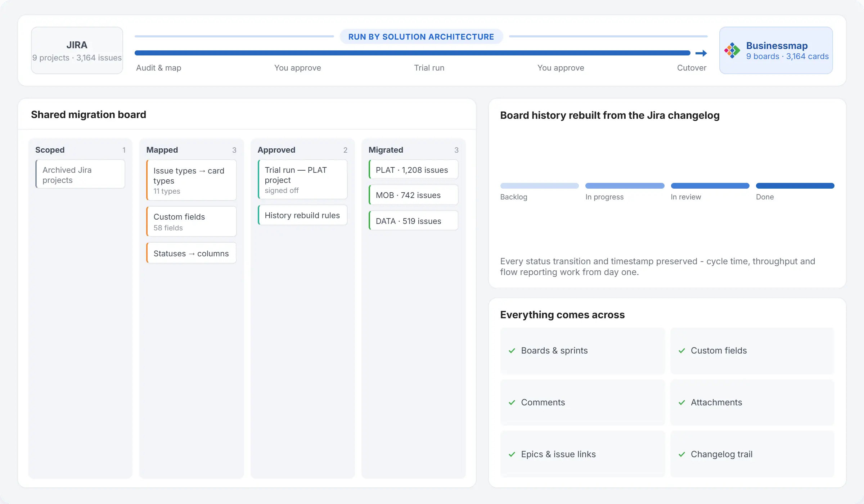The height and width of the screenshot is (504, 864).
Task: Click the checkmark beside Comments
Action: coord(512,402)
